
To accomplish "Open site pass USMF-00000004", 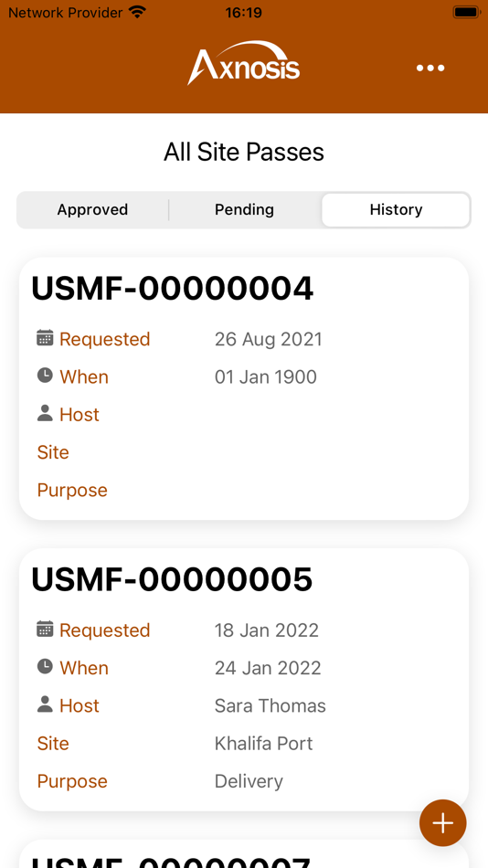I will pos(244,388).
